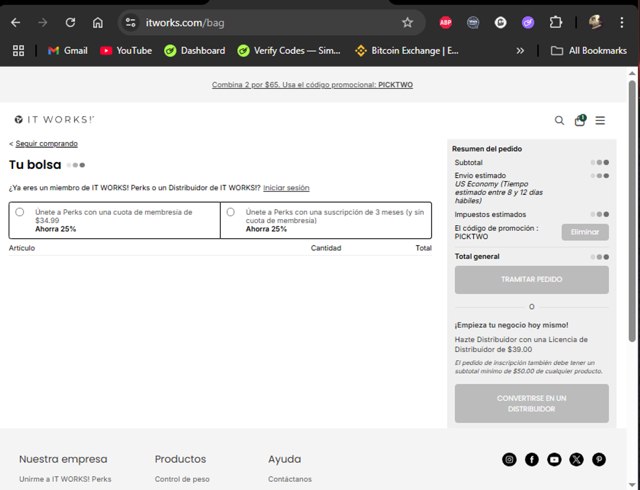This screenshot has height=490, width=640.
Task: Click the Eliminar promo code button
Action: (585, 232)
